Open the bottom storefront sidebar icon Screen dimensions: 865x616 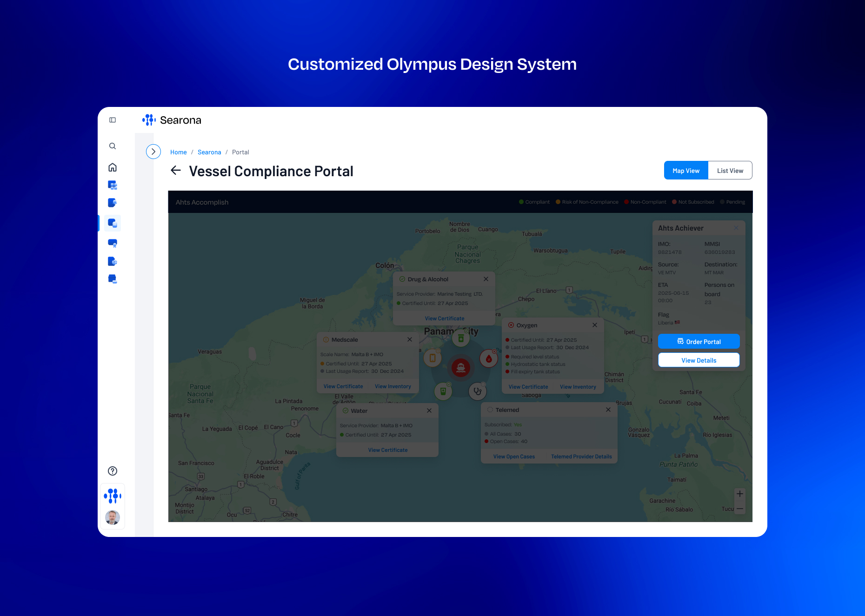pos(113,279)
